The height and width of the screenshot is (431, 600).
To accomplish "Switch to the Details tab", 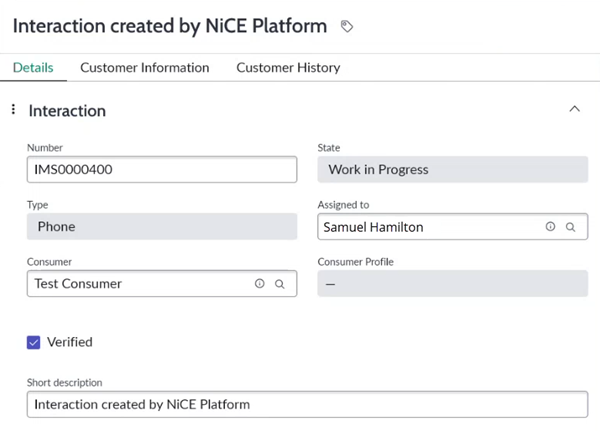I will click(x=32, y=68).
